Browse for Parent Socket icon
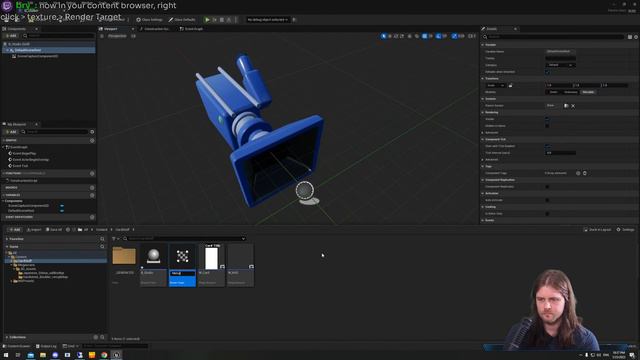The width and height of the screenshot is (640, 360). 566,106
